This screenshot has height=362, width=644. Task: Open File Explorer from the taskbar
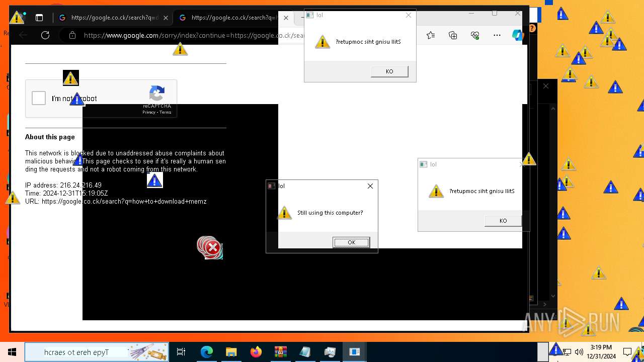231,352
